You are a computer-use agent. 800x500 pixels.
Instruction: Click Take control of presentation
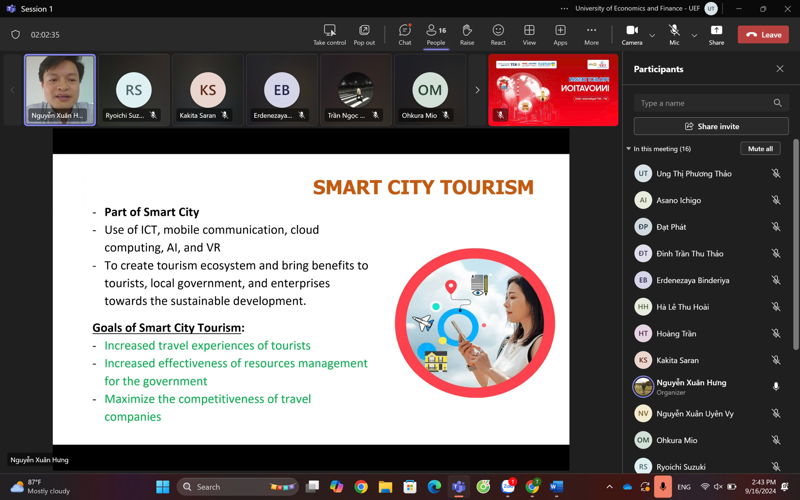pos(329,34)
